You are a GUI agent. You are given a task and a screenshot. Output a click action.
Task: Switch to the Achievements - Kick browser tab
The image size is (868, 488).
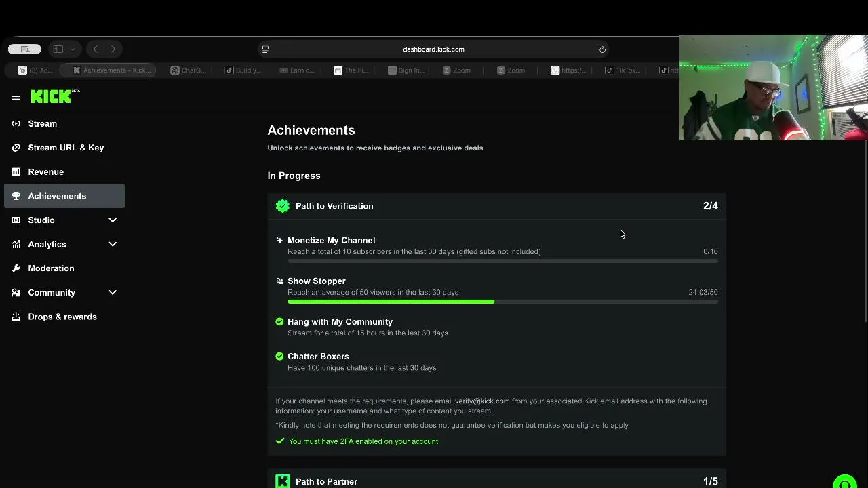click(x=108, y=70)
